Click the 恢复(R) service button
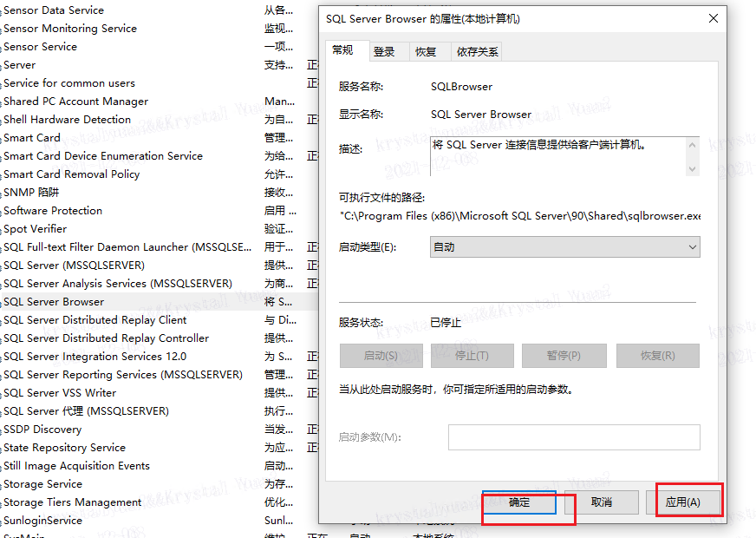 (x=658, y=356)
